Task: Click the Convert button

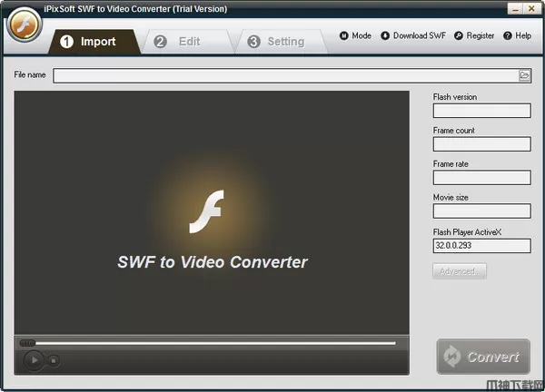Action: pos(483,357)
